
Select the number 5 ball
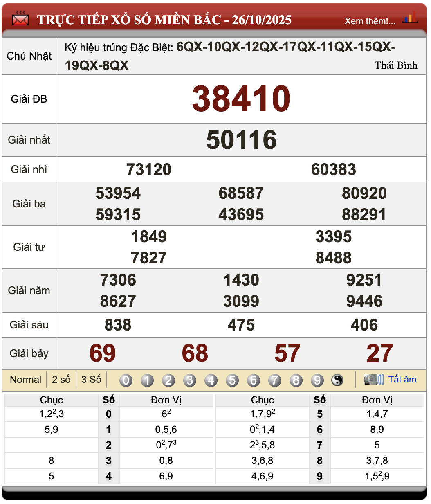click(x=232, y=380)
